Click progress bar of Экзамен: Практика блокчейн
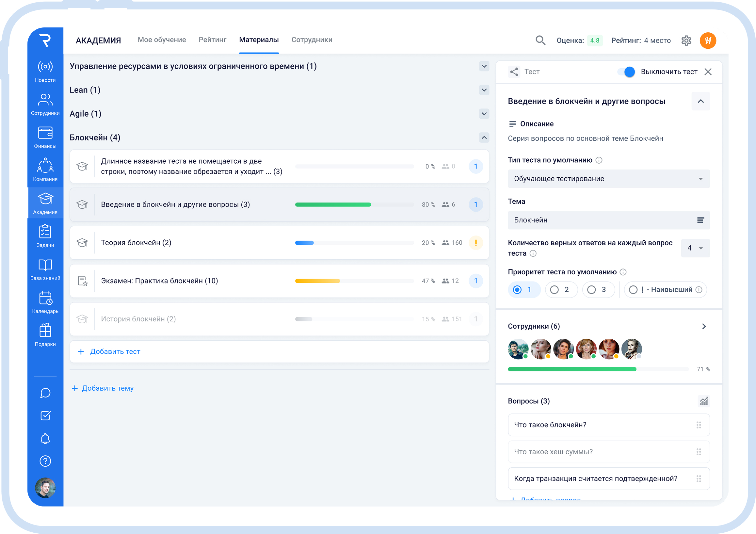This screenshot has width=756, height=534. click(x=354, y=281)
